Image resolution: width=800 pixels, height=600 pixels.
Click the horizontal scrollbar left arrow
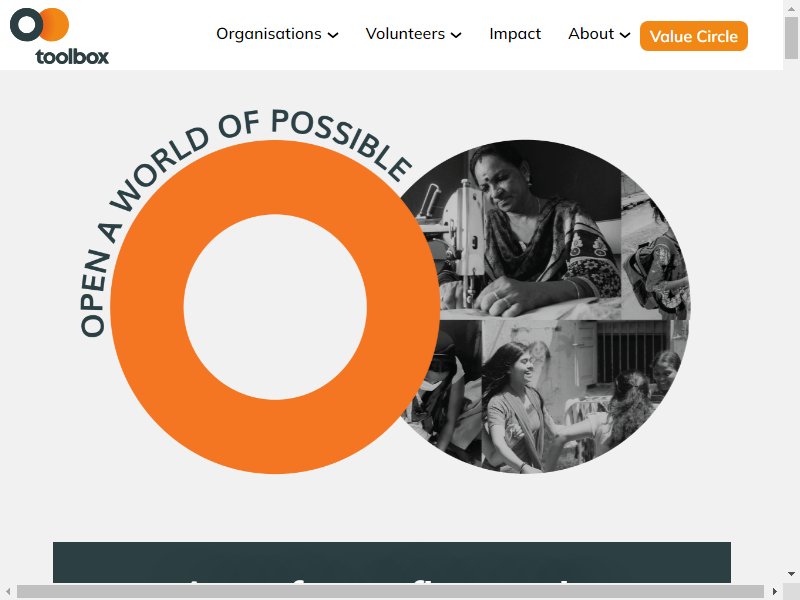coord(8,591)
